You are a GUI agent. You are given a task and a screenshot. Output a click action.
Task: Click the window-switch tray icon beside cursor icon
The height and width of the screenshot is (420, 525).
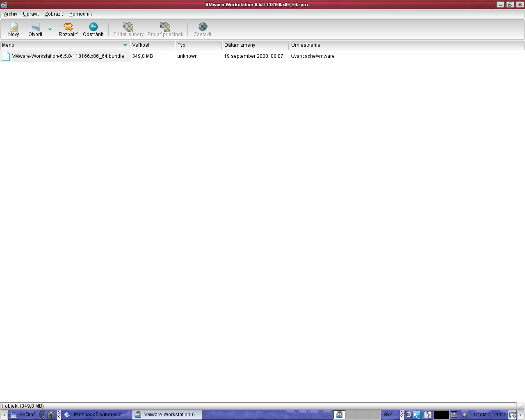pos(428,415)
